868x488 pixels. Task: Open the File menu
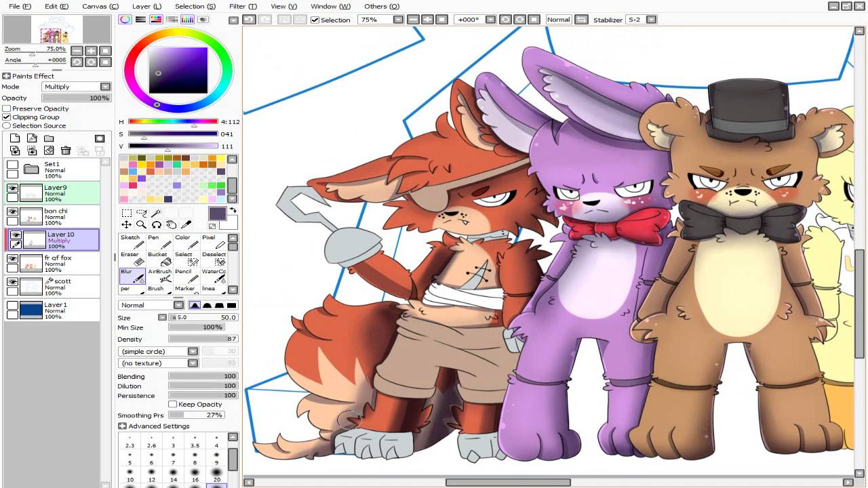(x=20, y=6)
